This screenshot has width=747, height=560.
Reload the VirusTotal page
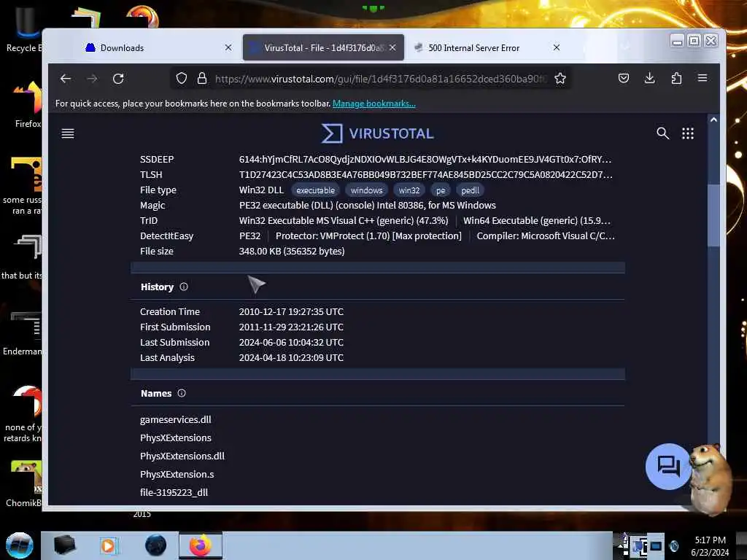118,79
